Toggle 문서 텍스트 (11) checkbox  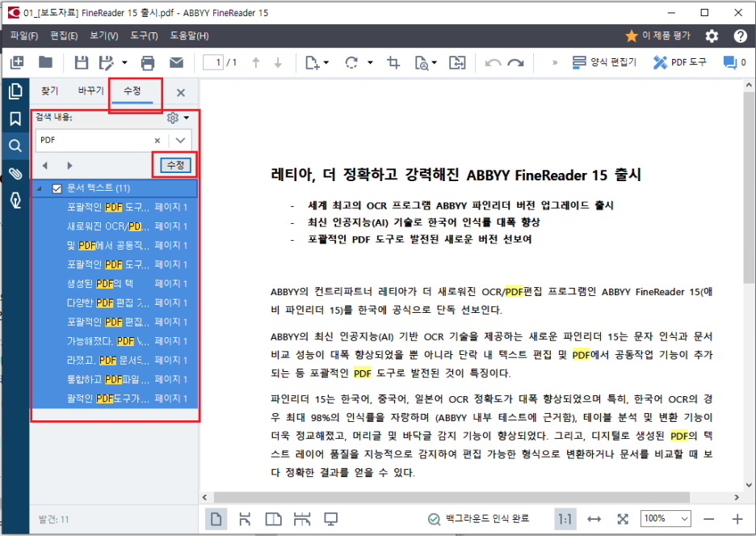(x=57, y=188)
